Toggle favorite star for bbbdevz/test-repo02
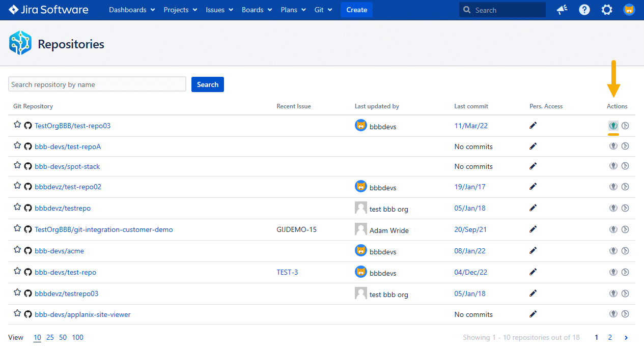 pos(17,186)
